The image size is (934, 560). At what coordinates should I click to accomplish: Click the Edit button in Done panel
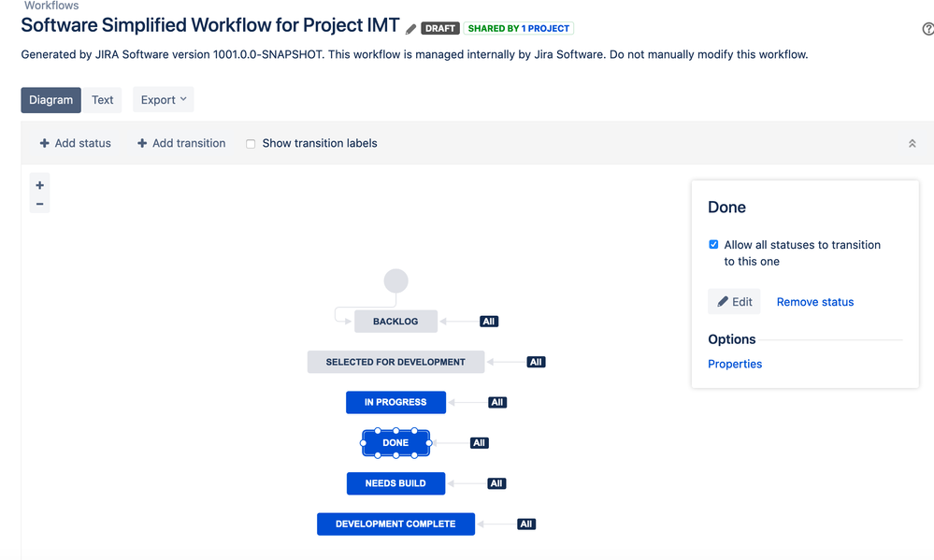(x=734, y=301)
